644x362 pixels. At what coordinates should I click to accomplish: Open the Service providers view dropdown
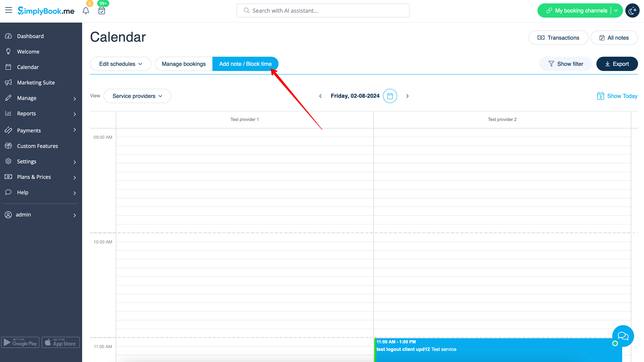[137, 96]
